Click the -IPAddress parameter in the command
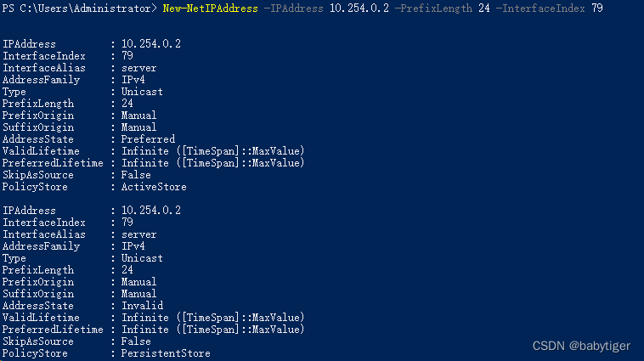644x361 pixels. (x=290, y=8)
